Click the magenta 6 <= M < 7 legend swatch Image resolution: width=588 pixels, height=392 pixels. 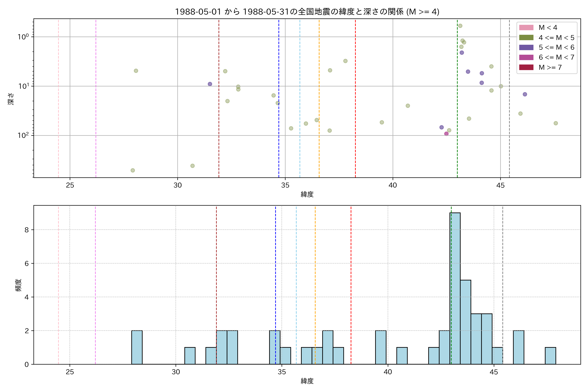pyautogui.click(x=526, y=57)
